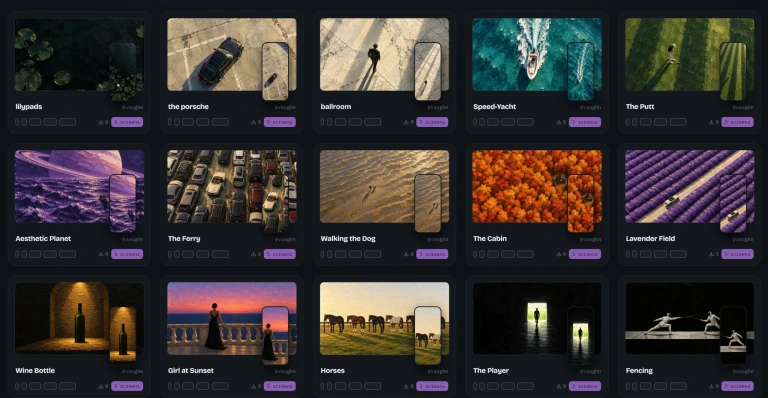
Task: Click the 'Speed-Yacht' title text
Action: tap(495, 106)
